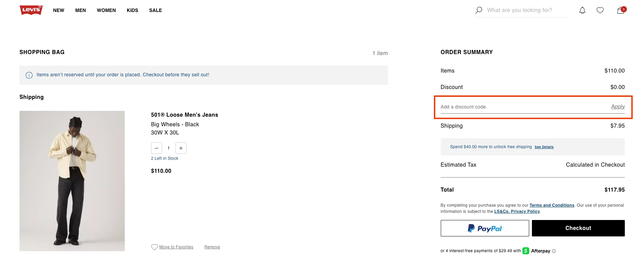Viewport: 644px width, 259px height.
Task: Apply the discount code
Action: pos(618,107)
